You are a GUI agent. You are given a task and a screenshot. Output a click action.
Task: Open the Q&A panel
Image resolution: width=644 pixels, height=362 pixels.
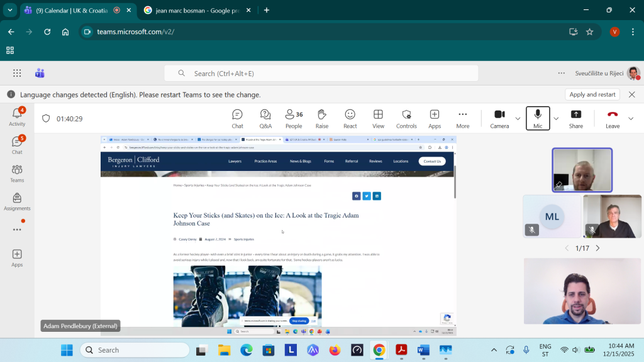265,118
